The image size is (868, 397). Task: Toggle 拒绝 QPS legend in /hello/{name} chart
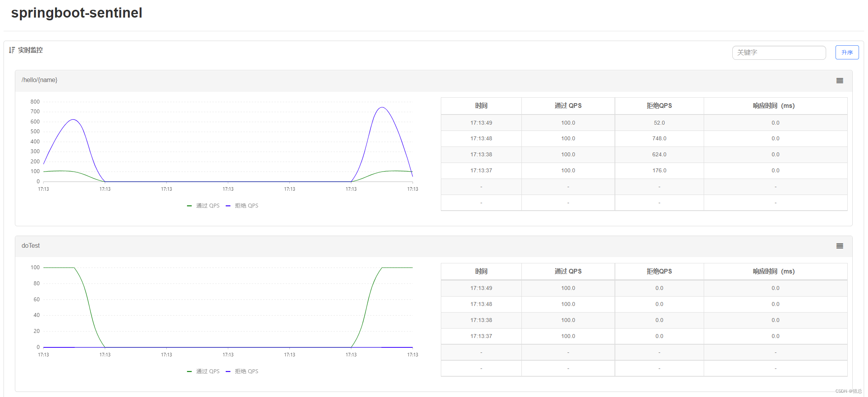[242, 206]
